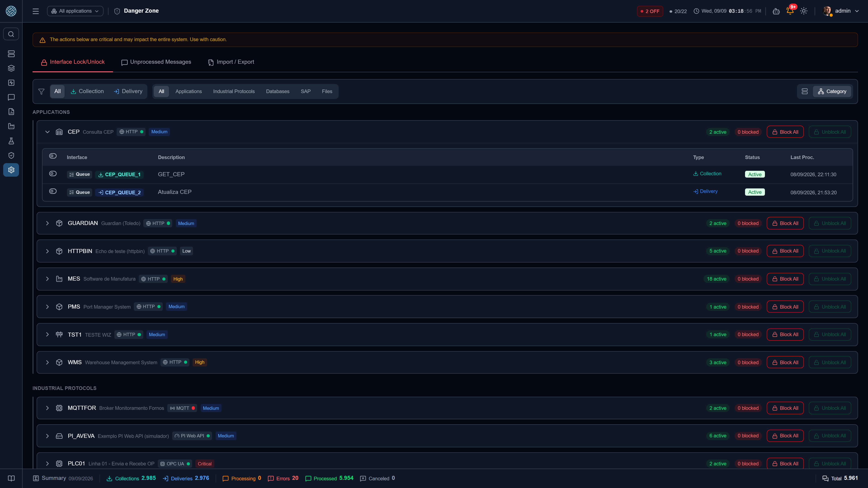Click the Errors 20 summary counter
The height and width of the screenshot is (488, 868).
pyautogui.click(x=283, y=478)
